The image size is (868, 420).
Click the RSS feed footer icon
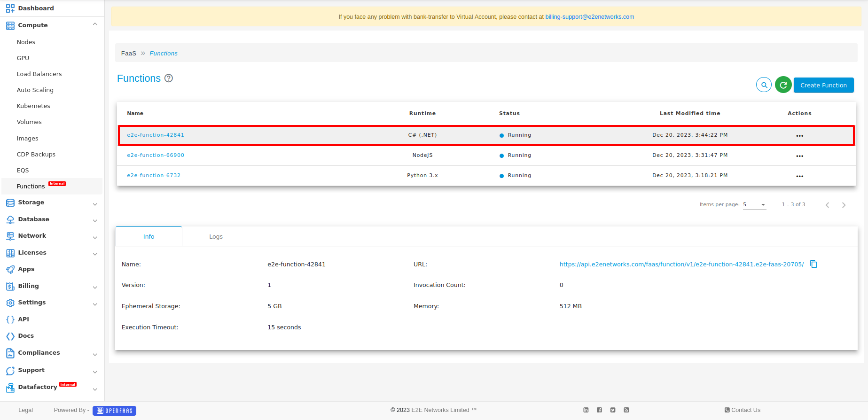point(626,410)
